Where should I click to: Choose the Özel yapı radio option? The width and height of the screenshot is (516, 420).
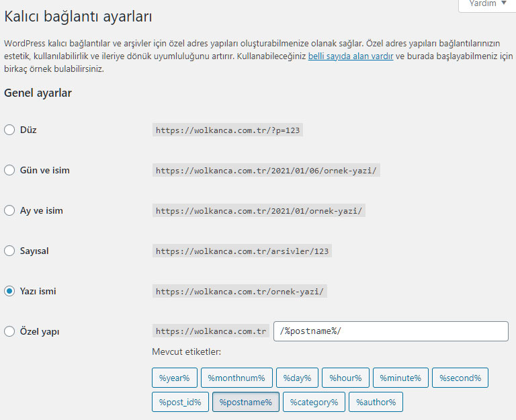[x=9, y=331]
